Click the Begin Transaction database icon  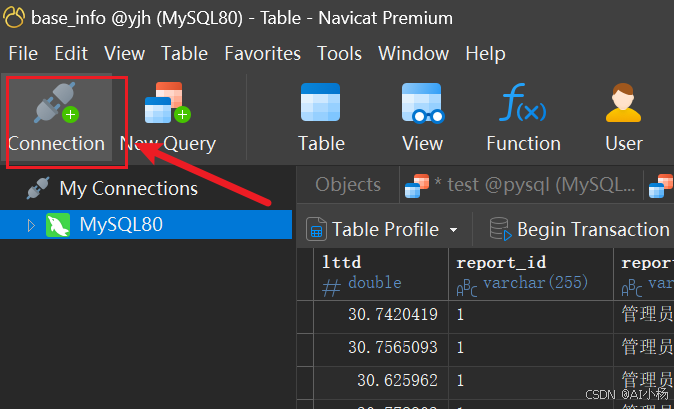click(501, 229)
